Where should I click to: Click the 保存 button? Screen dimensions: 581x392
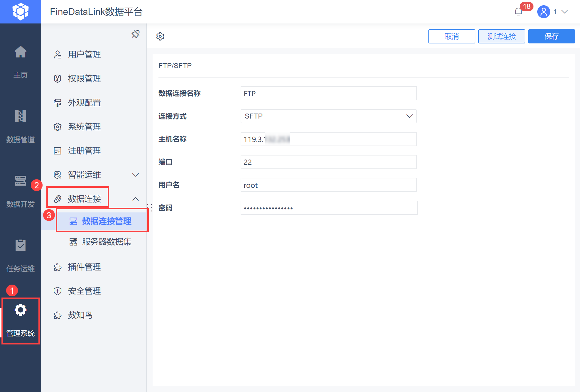551,36
